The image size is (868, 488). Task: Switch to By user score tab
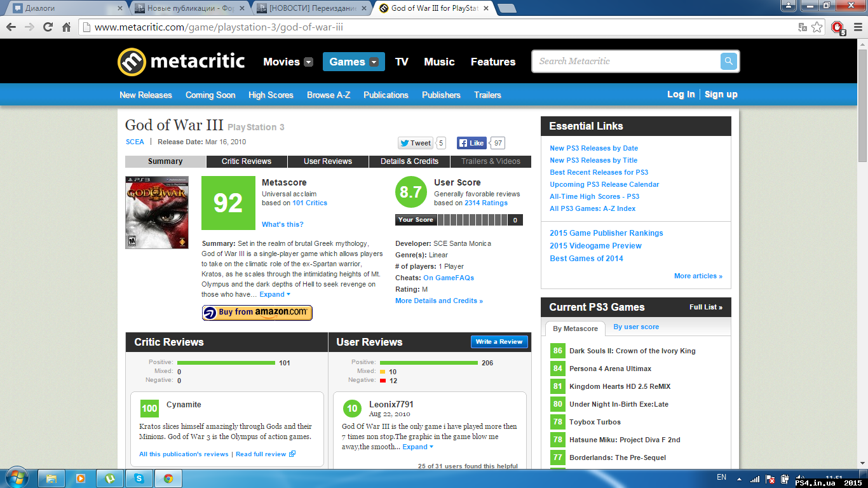[636, 327]
